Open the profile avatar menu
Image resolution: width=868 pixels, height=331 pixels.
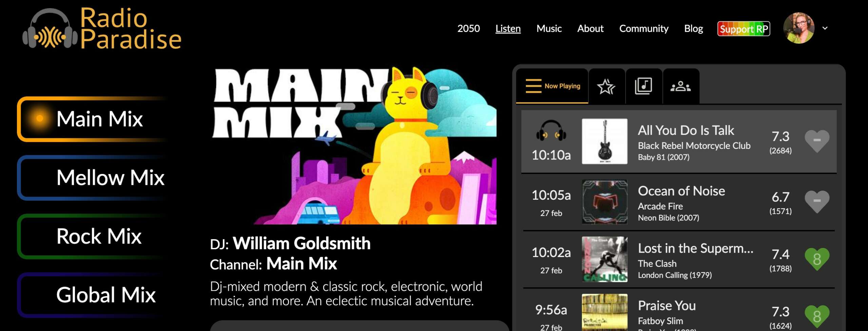799,28
